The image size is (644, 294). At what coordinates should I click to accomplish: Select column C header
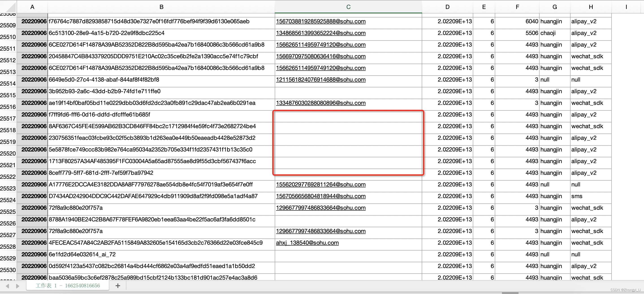click(x=348, y=7)
